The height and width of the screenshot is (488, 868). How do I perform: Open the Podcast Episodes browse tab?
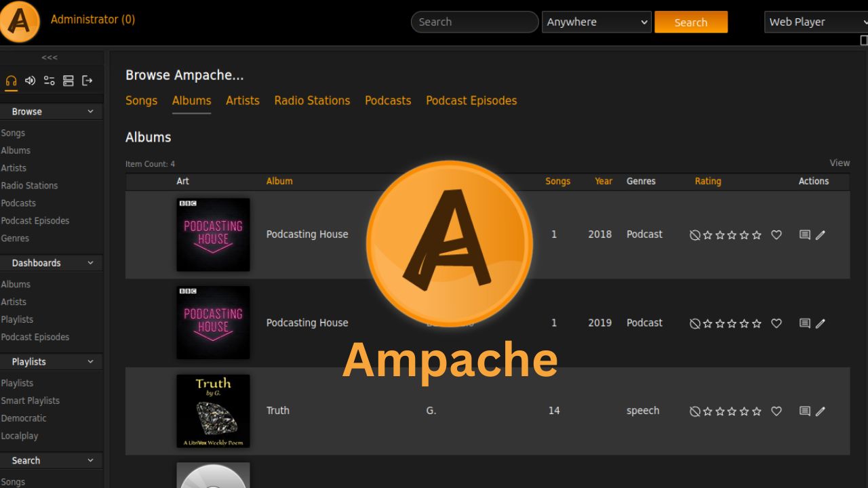point(471,100)
